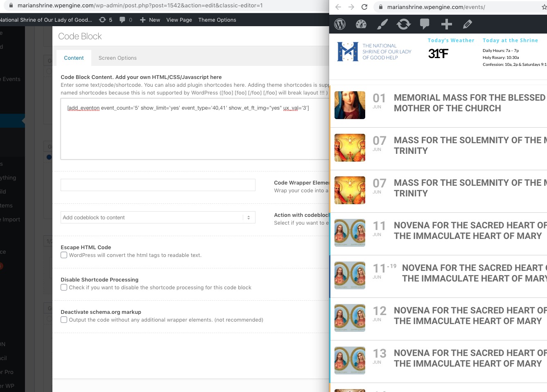547x392 pixels.
Task: Check Disable Shortcode Processing option
Action: tap(64, 288)
